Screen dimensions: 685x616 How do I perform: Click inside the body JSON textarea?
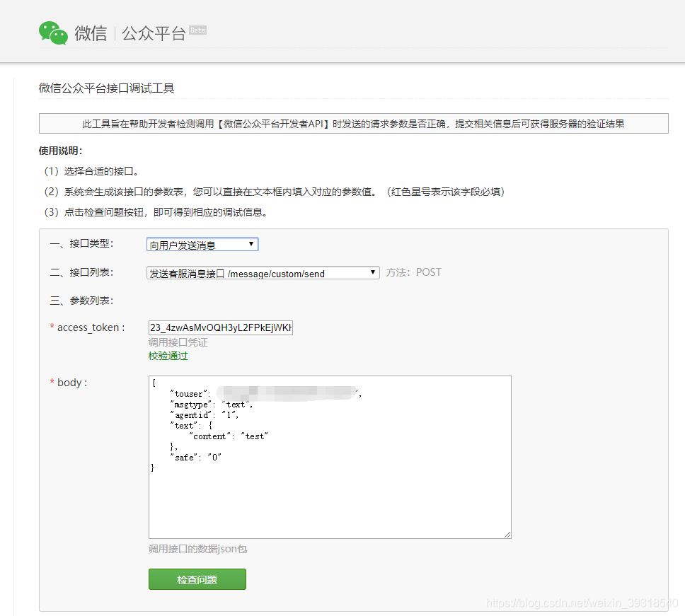point(330,457)
